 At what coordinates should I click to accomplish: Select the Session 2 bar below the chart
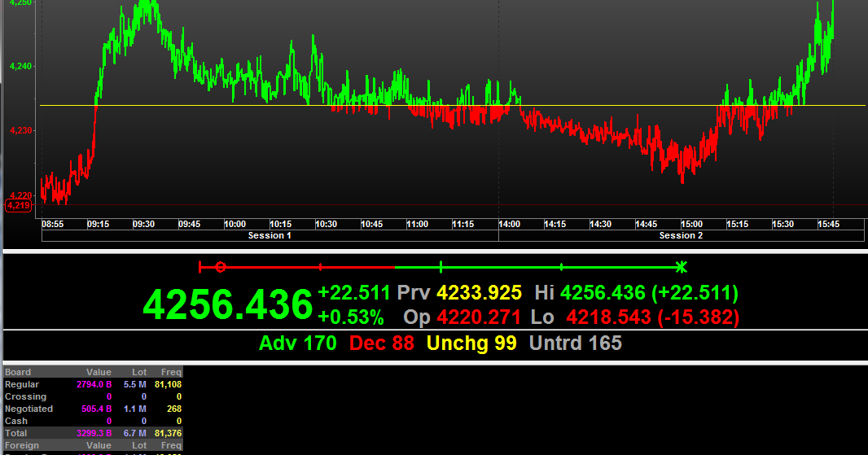pyautogui.click(x=682, y=236)
